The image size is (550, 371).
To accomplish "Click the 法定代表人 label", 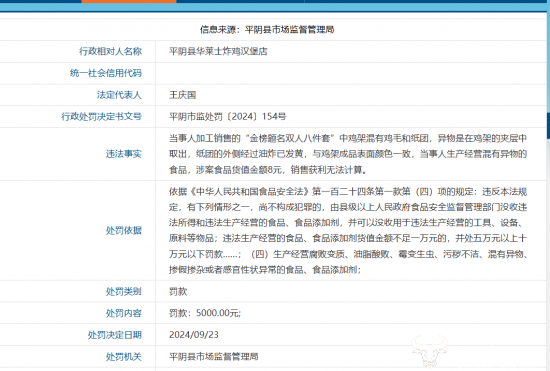I will coord(119,95).
